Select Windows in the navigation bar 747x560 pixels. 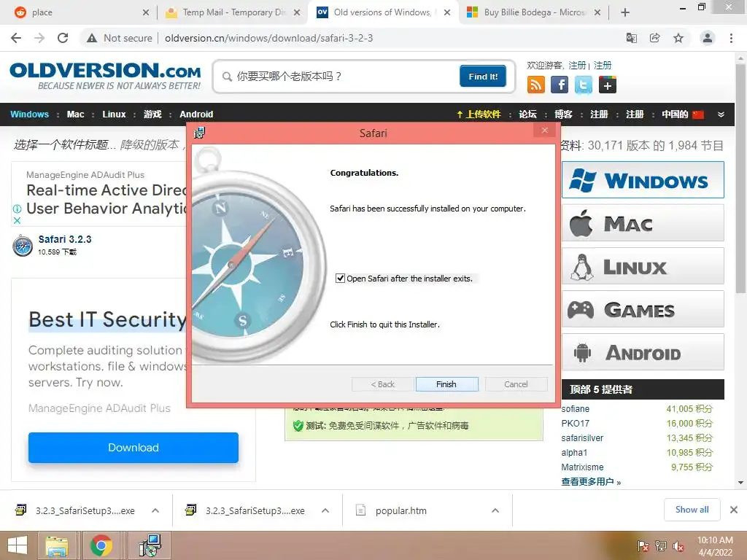click(29, 114)
